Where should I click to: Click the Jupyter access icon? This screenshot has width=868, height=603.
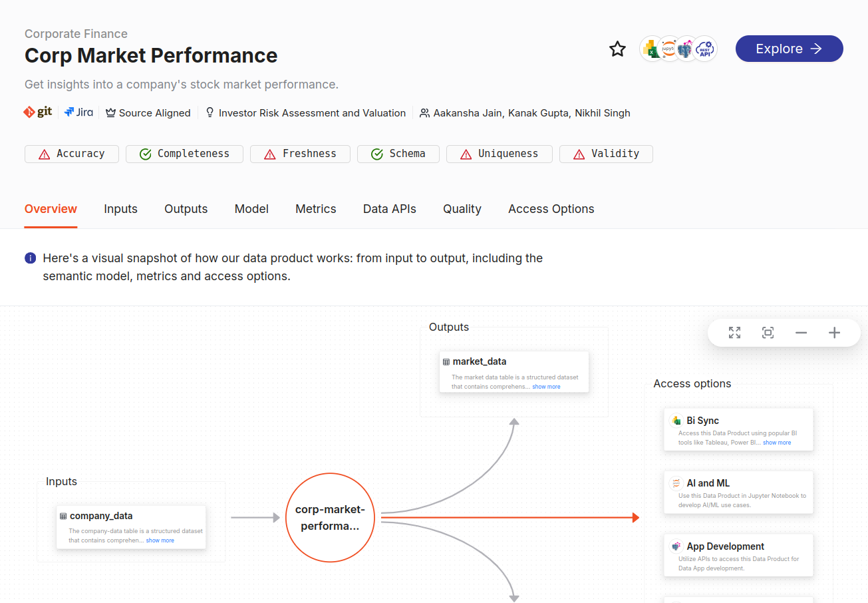point(668,49)
